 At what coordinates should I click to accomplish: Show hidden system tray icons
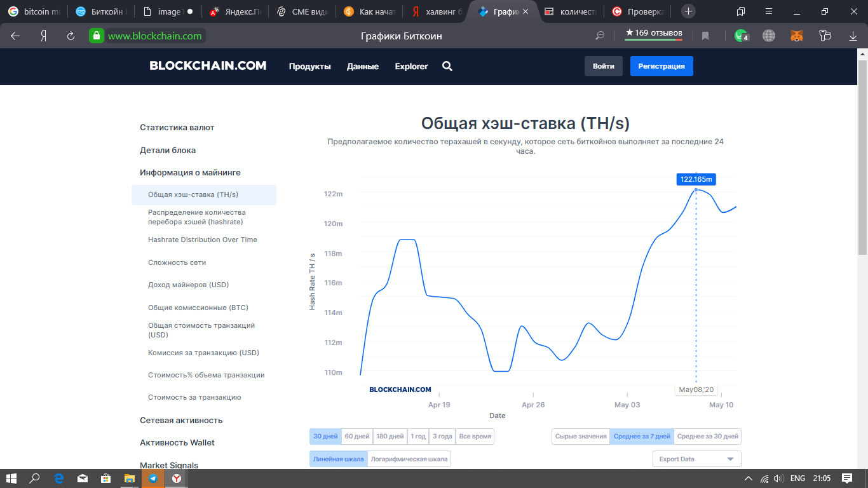coord(748,478)
